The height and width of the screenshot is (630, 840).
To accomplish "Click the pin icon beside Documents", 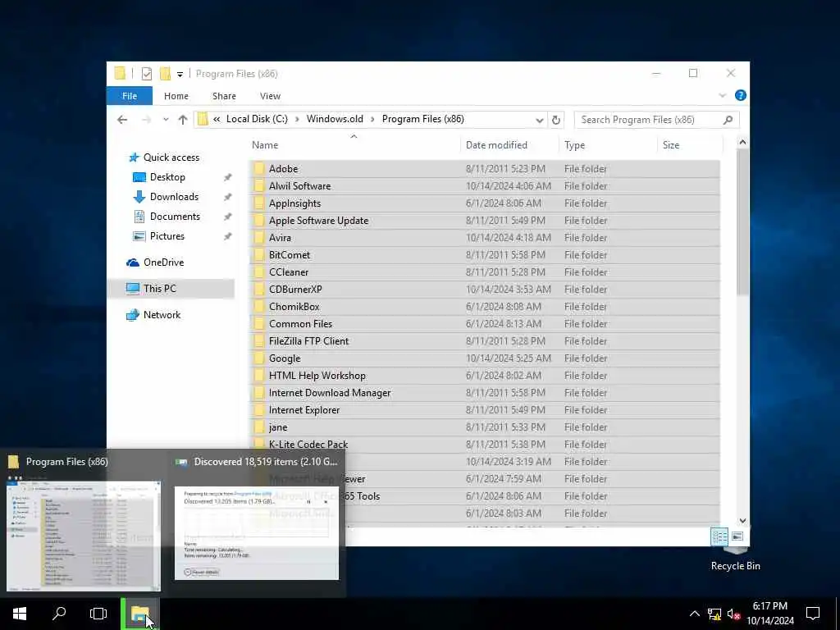I will point(228,217).
